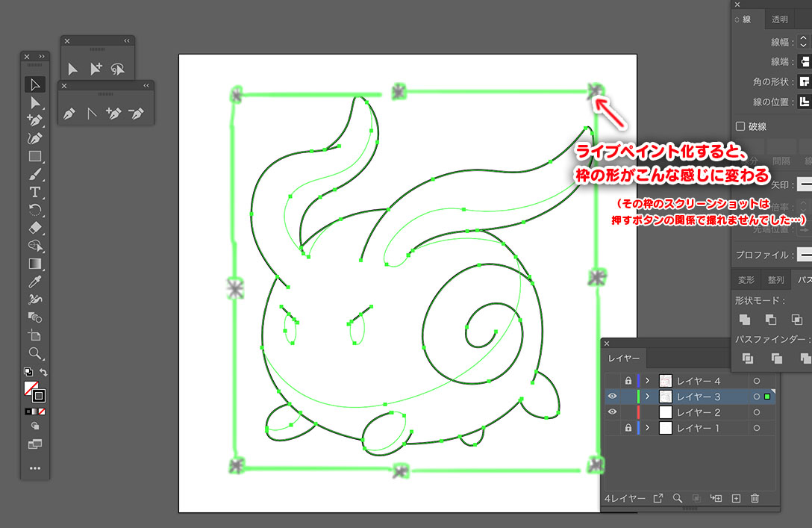Open Edit Toolbar three-dots button
The width and height of the screenshot is (812, 528).
coord(34,468)
